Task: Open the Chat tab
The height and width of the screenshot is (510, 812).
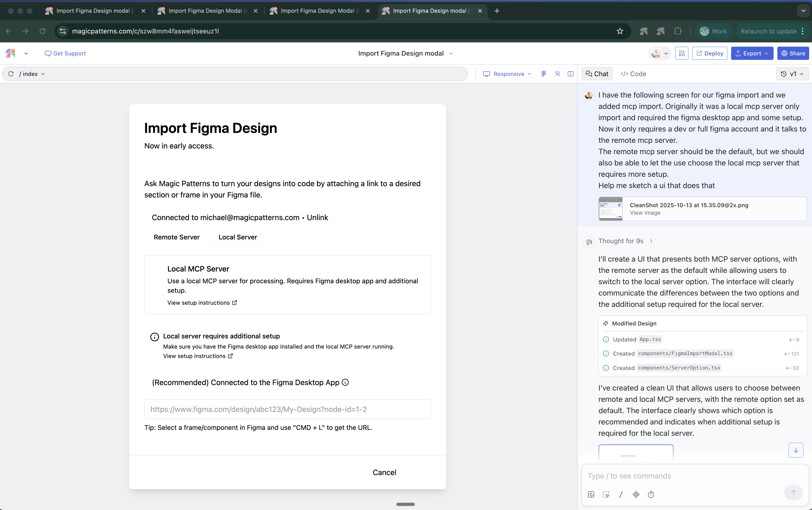Action: coord(597,74)
